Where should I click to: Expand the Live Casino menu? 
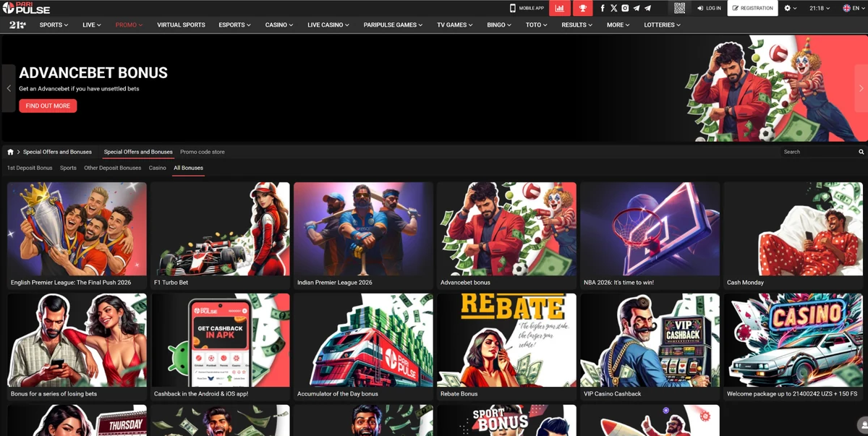[328, 25]
